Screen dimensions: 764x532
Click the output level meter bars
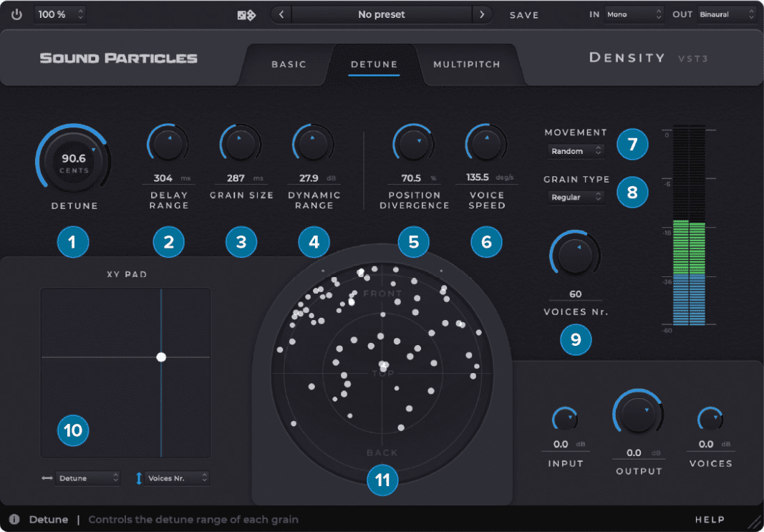pos(690,225)
